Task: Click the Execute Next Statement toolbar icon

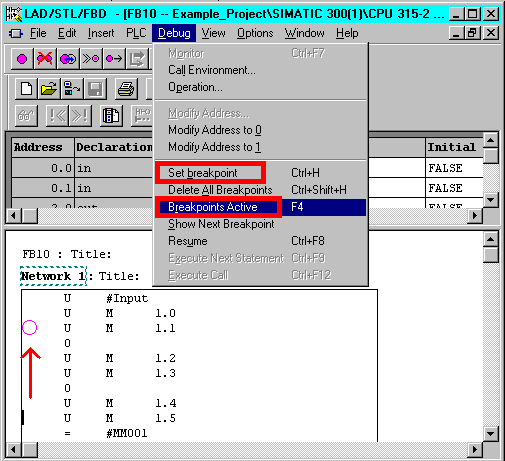Action: tap(137, 59)
